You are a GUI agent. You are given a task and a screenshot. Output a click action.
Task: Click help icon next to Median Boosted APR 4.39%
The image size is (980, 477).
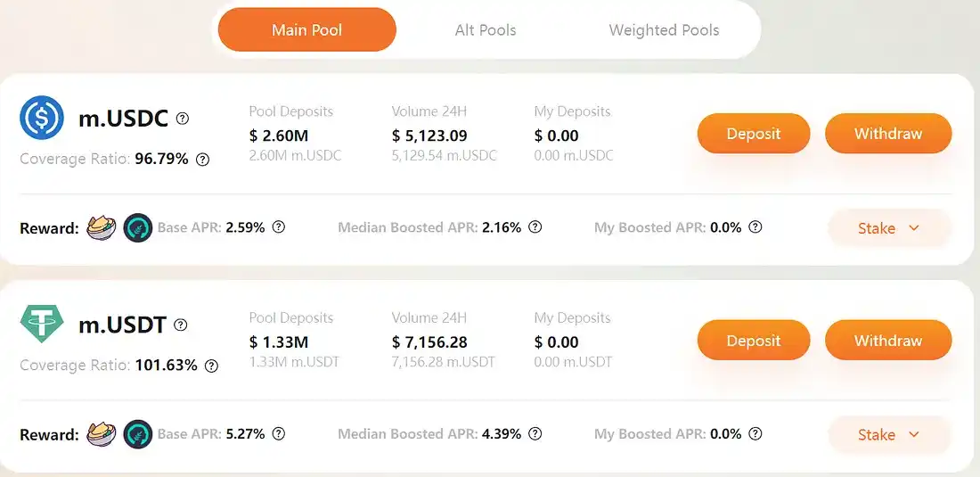[535, 434]
